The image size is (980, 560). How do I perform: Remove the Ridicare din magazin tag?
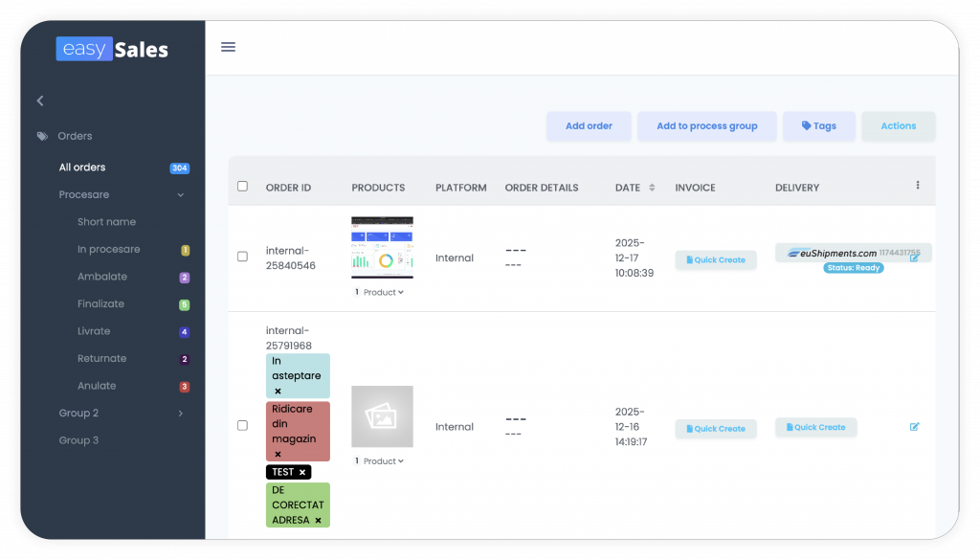[x=278, y=454]
